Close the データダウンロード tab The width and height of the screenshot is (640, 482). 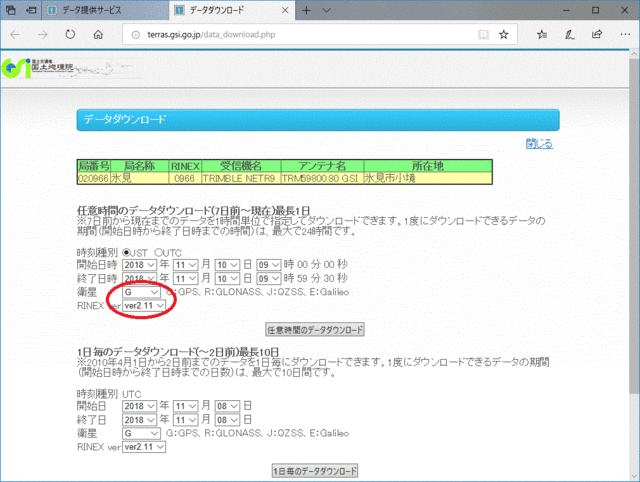pos(285,11)
